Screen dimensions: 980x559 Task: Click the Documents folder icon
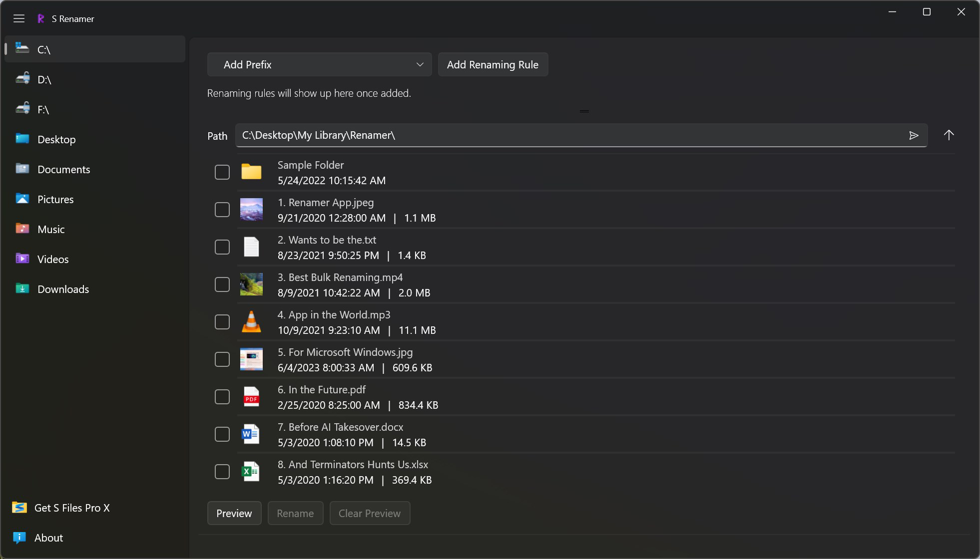[21, 169]
